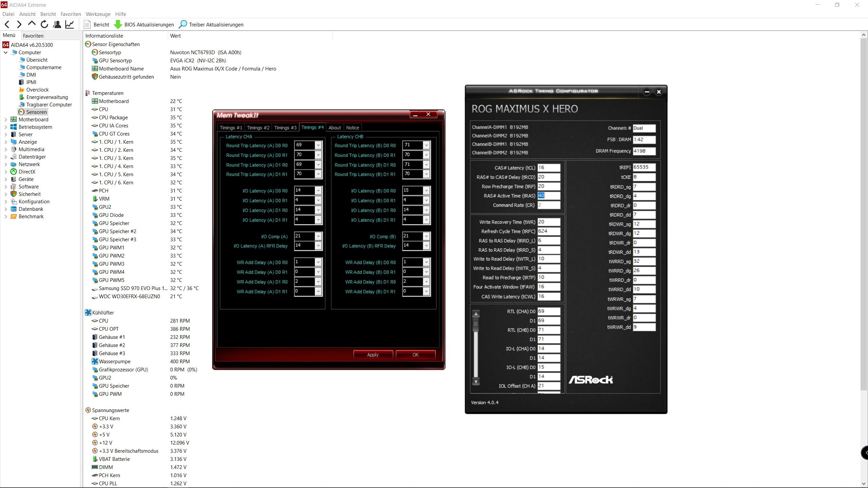Click the Refresh icon in AIDA64 toolbar
868x488 pixels.
(44, 24)
